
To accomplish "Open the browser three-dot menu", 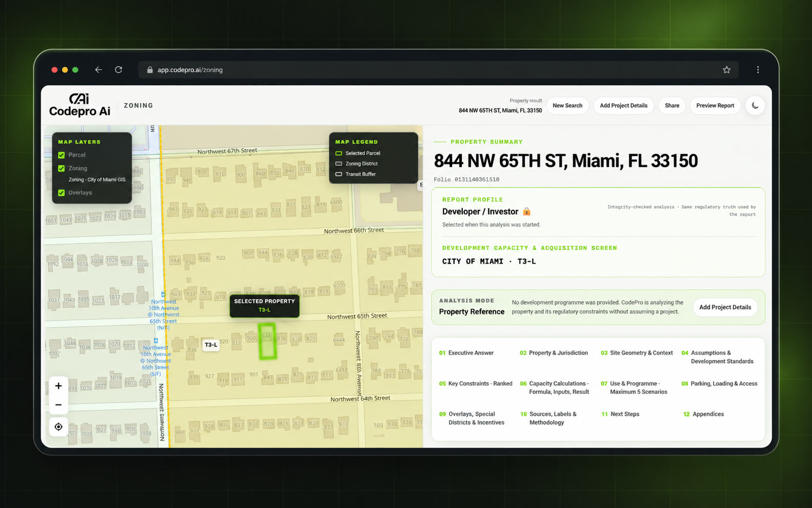I will click(x=758, y=70).
